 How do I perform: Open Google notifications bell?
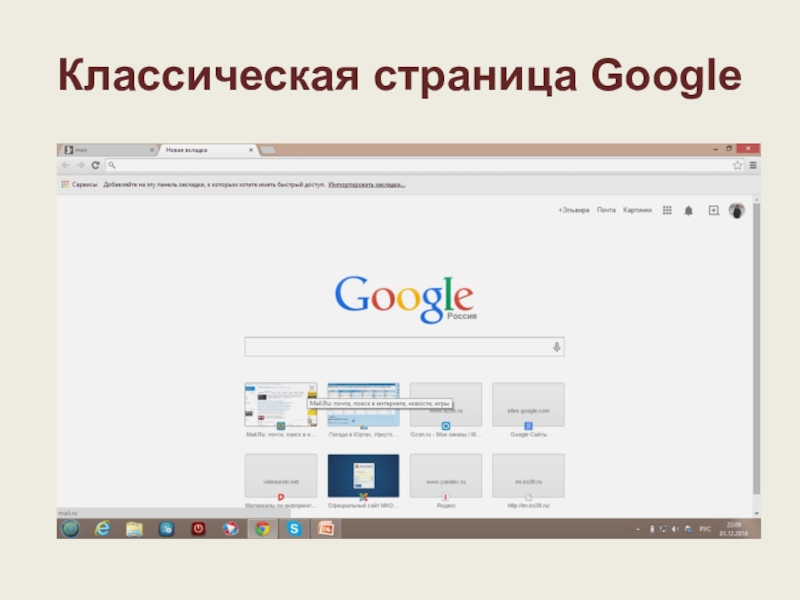tap(688, 210)
